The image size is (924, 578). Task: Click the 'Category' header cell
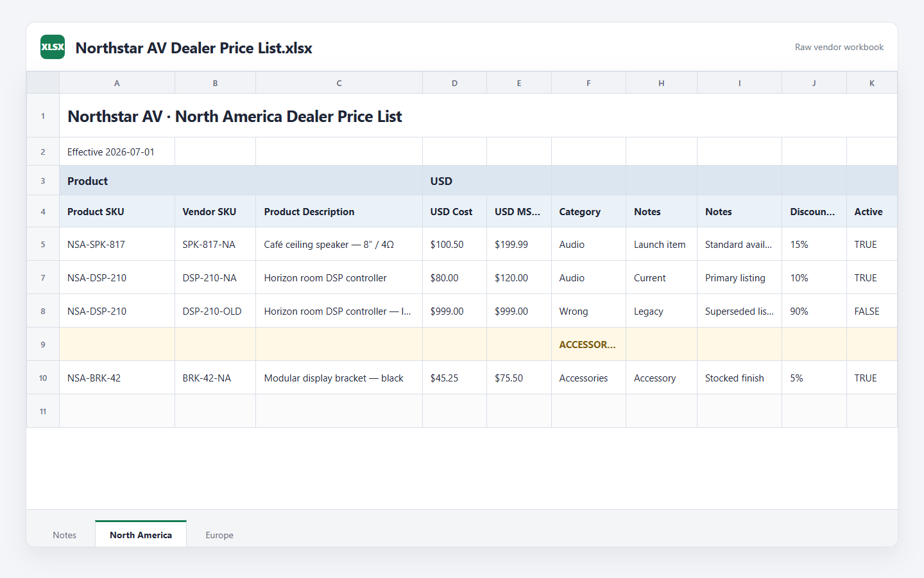tap(588, 211)
